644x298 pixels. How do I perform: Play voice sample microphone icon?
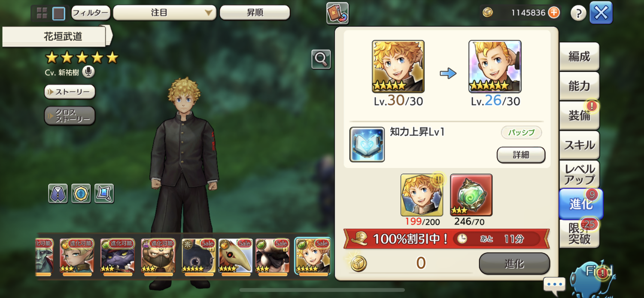coord(88,72)
